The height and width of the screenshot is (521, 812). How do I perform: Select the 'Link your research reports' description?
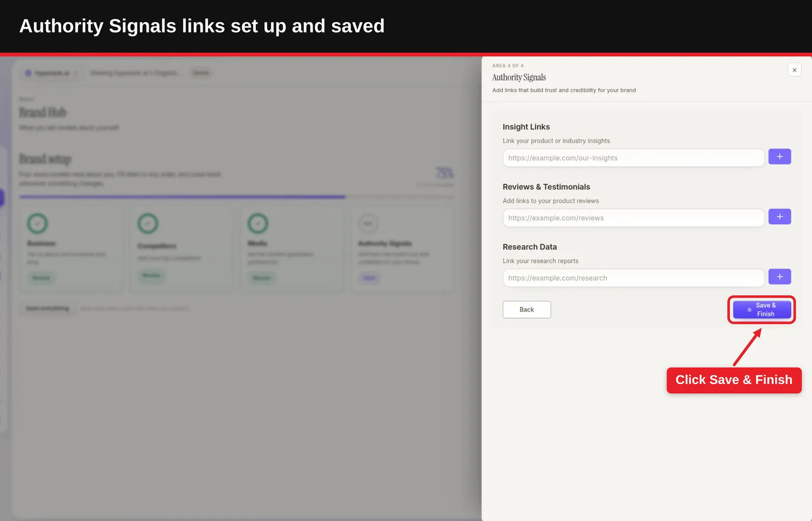540,261
